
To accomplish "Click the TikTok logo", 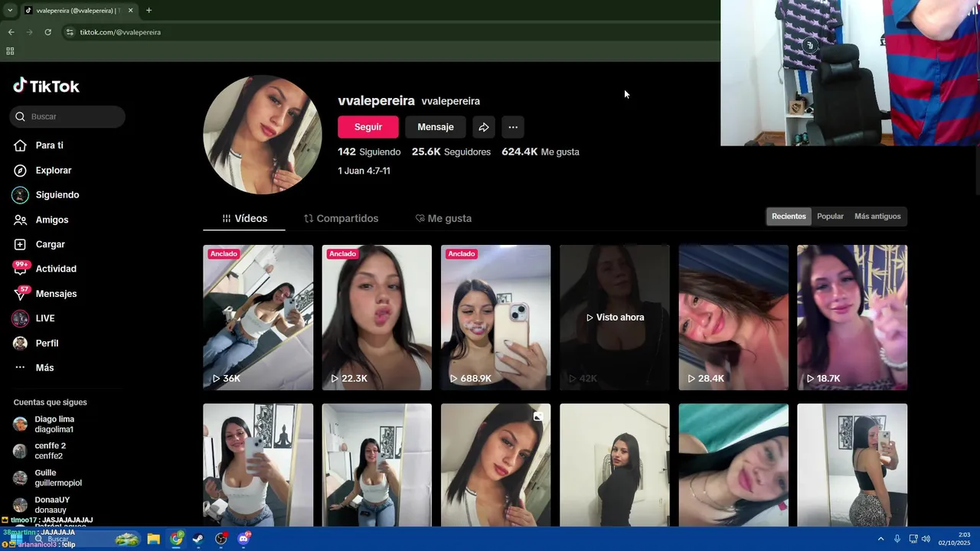I will [46, 86].
